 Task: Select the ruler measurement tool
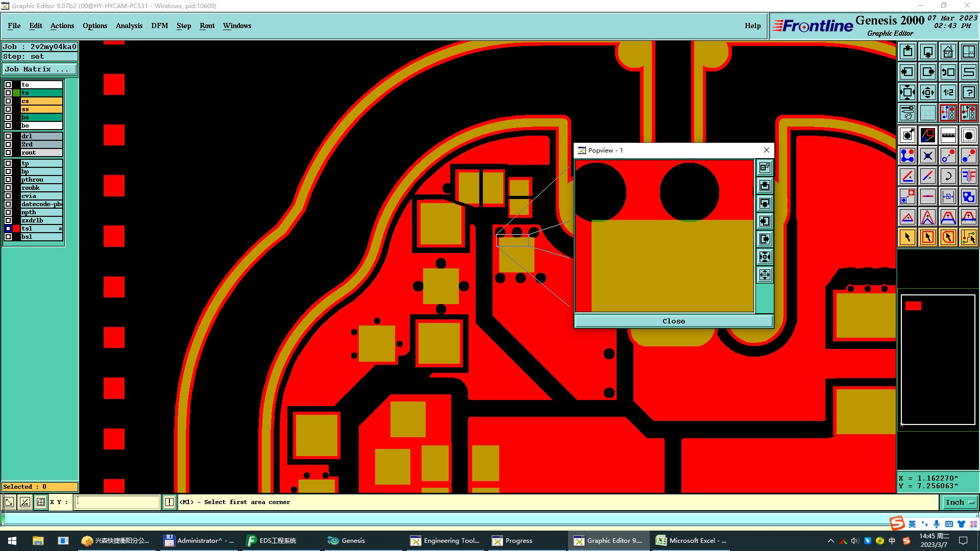(x=948, y=135)
